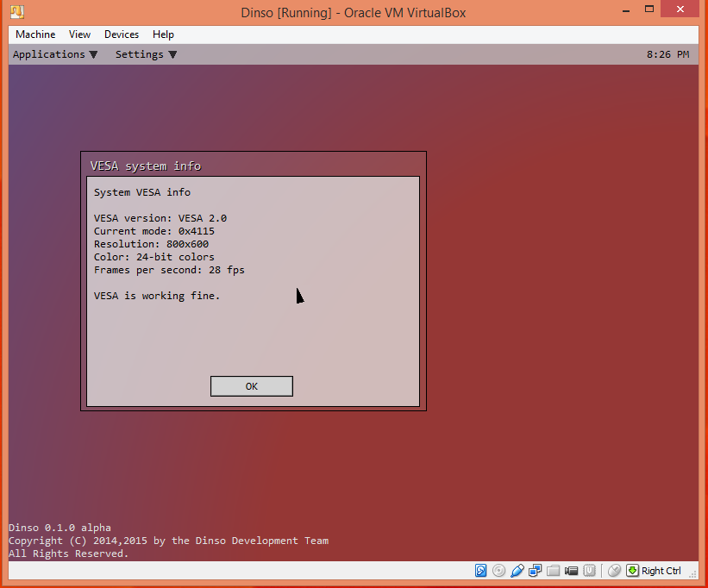The height and width of the screenshot is (588, 708).
Task: Maximize the VirtualBox window
Action: pos(649,9)
